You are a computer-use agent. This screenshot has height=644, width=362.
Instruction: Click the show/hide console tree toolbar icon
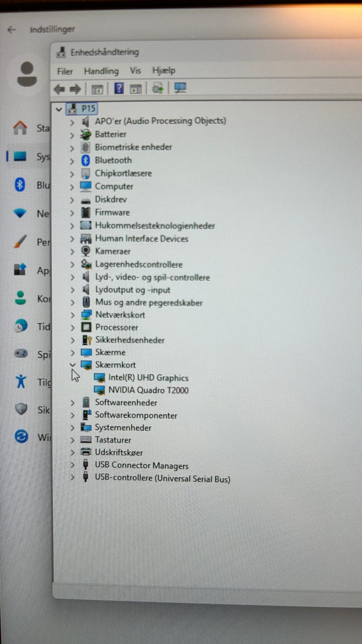click(x=97, y=89)
